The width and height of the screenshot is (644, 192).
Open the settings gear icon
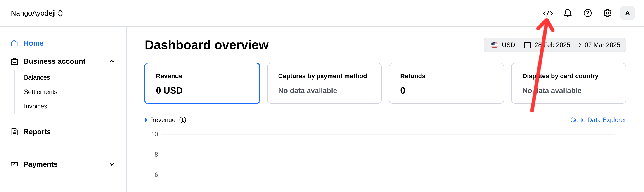(607, 13)
